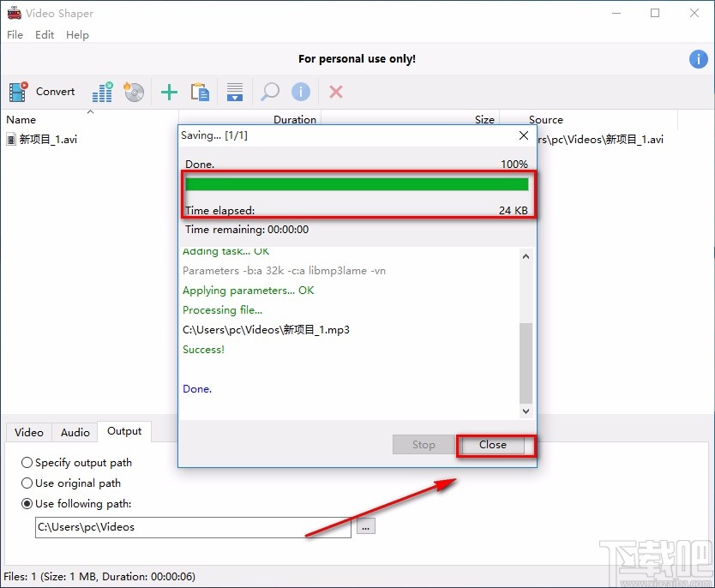This screenshot has width=715, height=588.
Task: Click the browse ... button beside path
Action: click(366, 527)
